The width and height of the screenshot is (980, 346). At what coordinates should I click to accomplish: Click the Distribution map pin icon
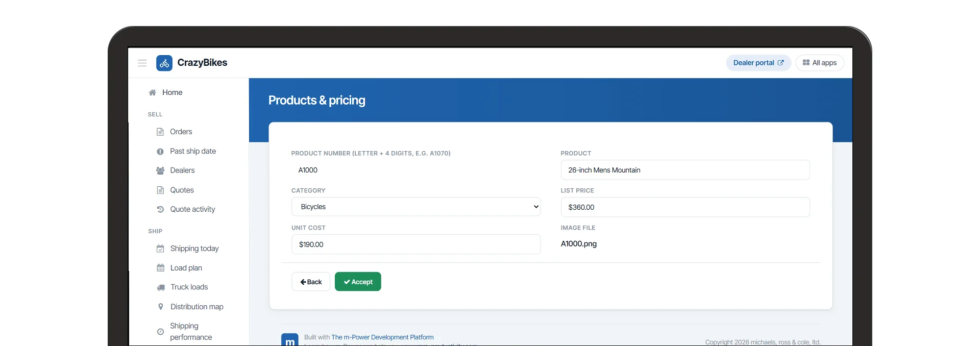pyautogui.click(x=161, y=307)
